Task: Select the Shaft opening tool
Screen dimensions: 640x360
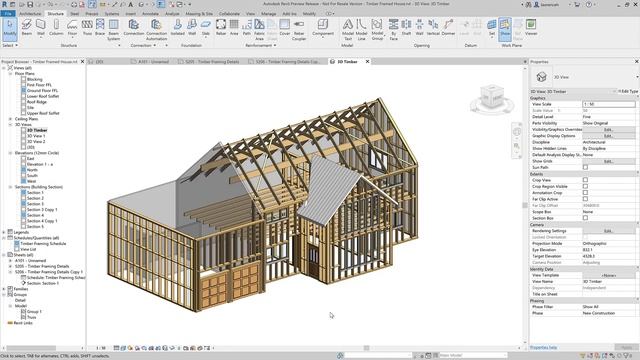Action: pos(406,27)
